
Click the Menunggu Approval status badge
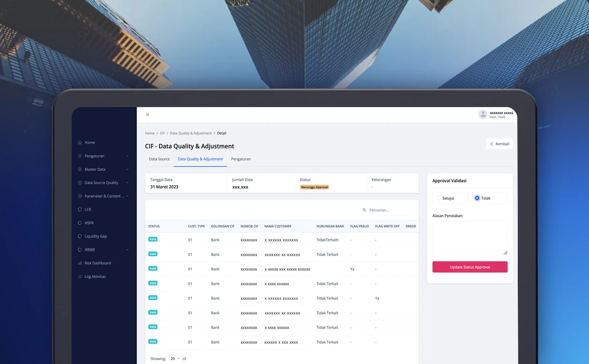314,187
